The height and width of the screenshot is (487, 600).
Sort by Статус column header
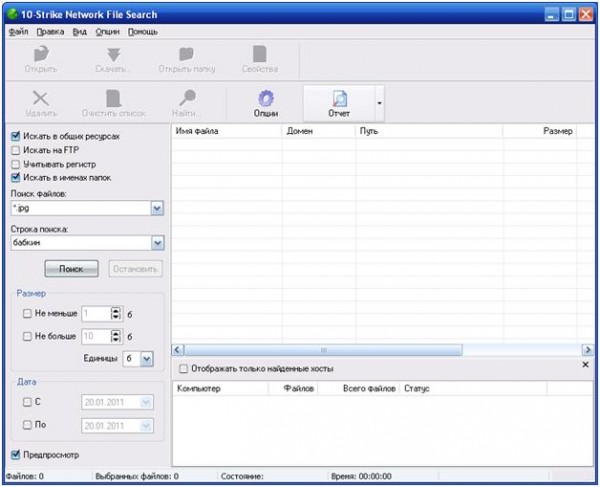tap(473, 389)
